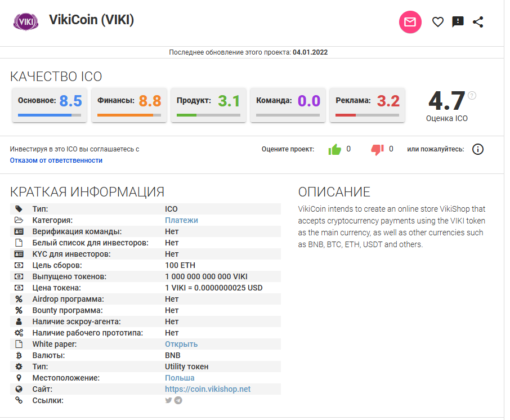Click the document icon beside Белый список
Screen dimensions: 510x420
tap(19, 243)
